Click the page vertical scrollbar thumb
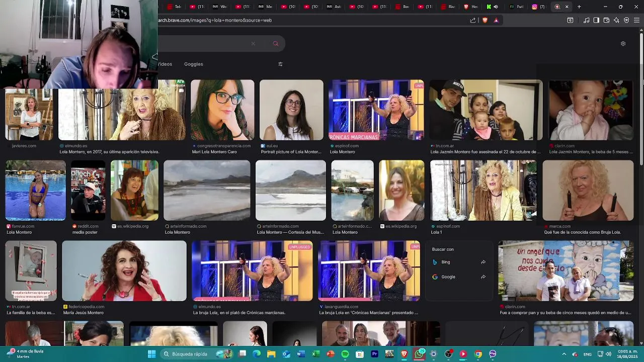Screen dimensions: 644x362 [x=641, y=98]
